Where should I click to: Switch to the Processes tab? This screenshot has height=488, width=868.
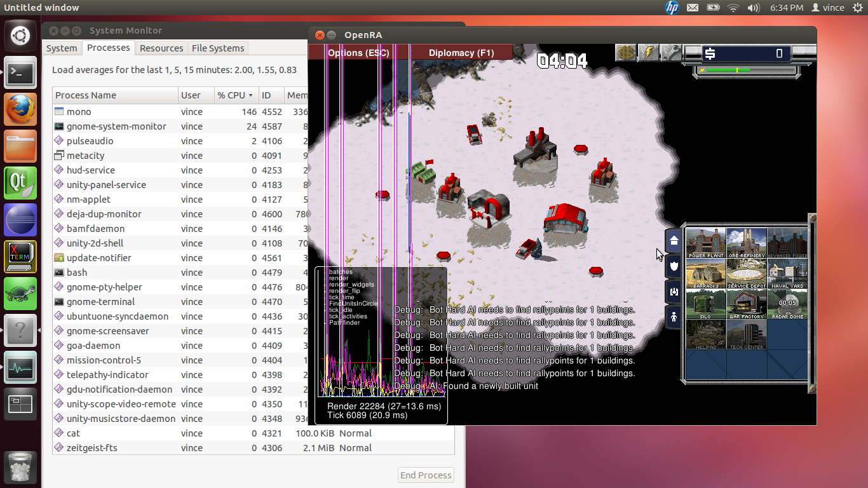pyautogui.click(x=108, y=48)
